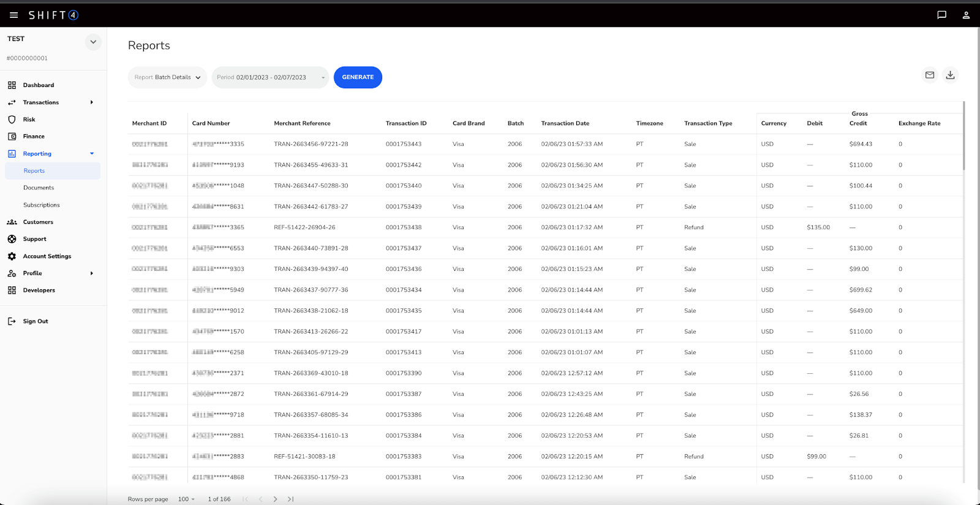Go to next page arrow
The height and width of the screenshot is (505, 980).
(275, 499)
